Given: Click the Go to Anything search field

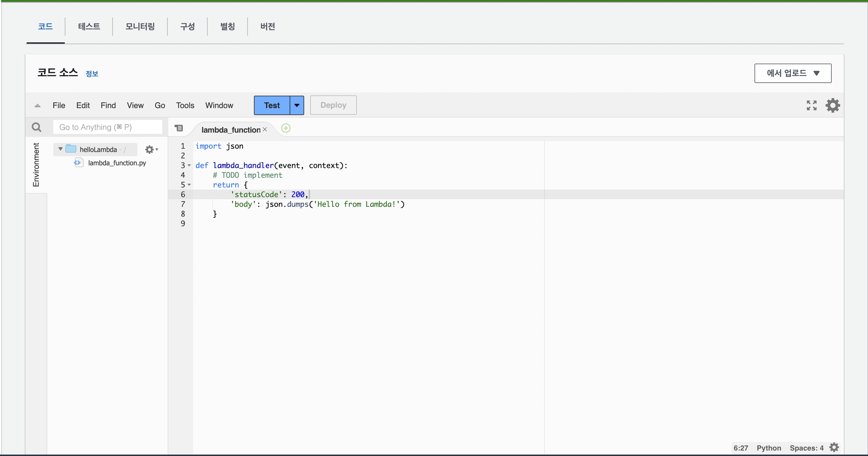Looking at the screenshot, I should (107, 127).
